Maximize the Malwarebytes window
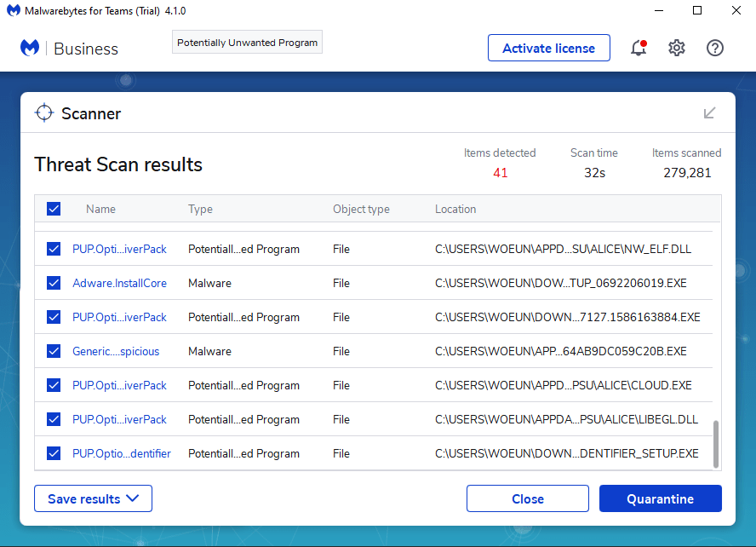The image size is (756, 547). (x=697, y=10)
